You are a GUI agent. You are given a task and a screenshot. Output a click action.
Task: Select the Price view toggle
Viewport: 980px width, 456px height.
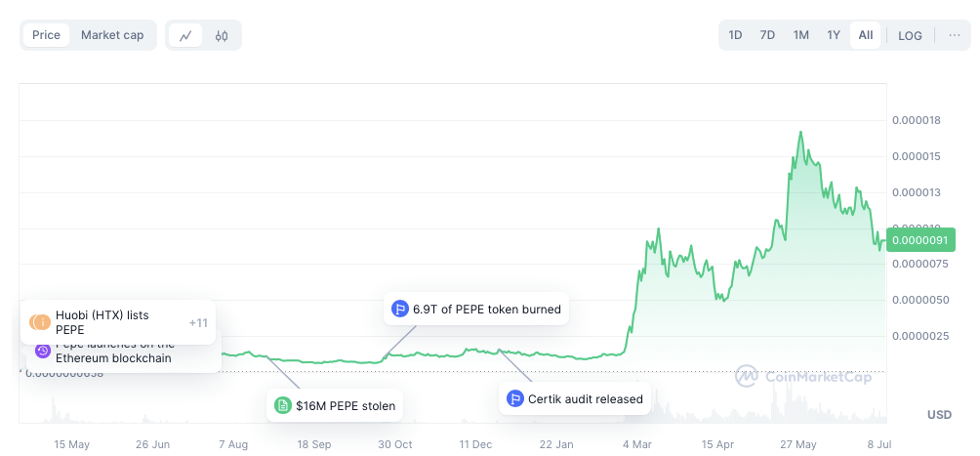pyautogui.click(x=46, y=35)
